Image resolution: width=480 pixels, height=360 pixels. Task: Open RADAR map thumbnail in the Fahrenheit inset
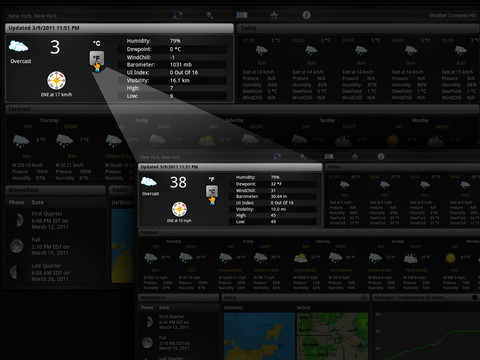[x=332, y=336]
